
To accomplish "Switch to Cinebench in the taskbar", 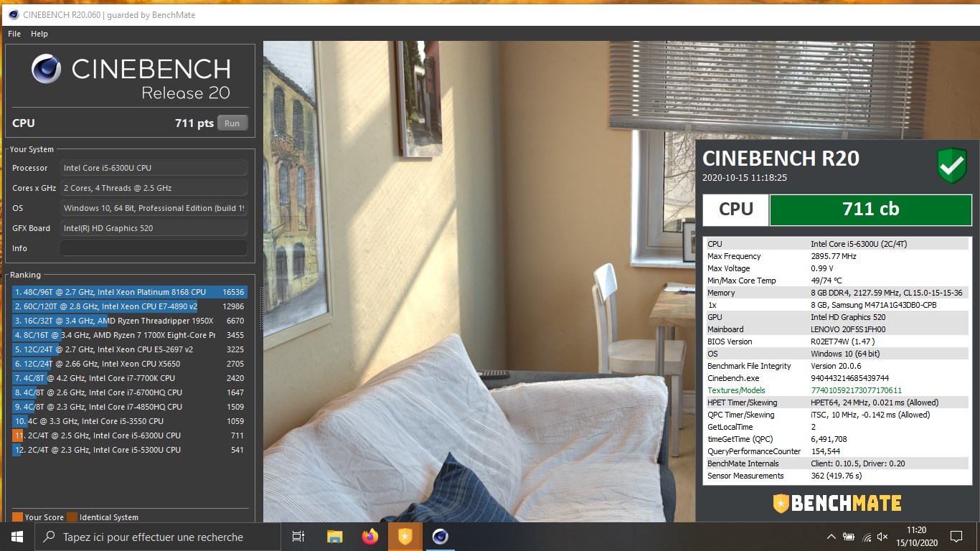I will pos(440,537).
